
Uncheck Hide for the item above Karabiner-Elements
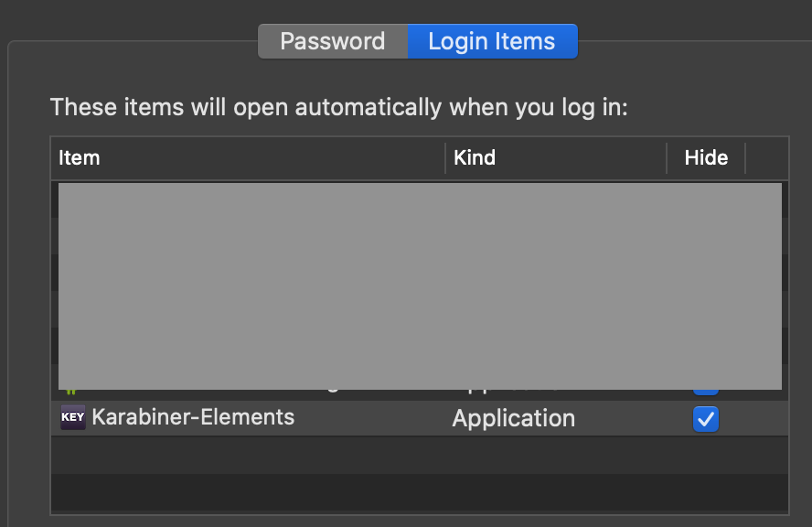[705, 385]
